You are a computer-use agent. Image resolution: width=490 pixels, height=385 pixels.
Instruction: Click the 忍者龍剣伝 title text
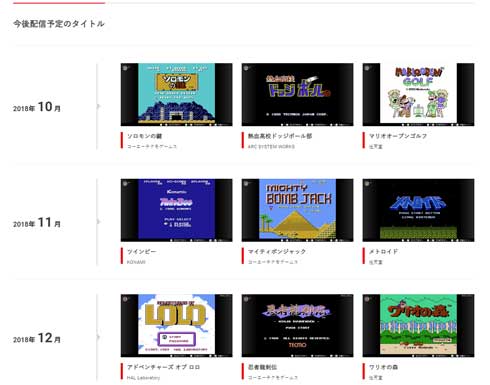click(262, 367)
